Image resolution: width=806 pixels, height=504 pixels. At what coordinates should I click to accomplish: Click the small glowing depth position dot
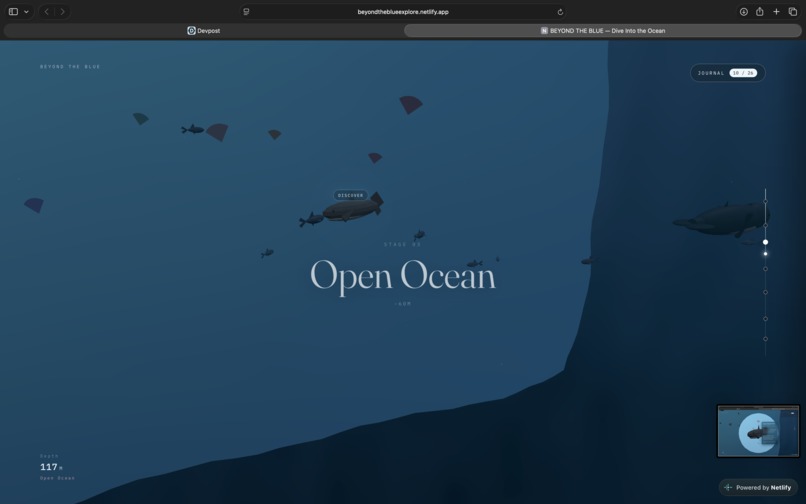point(765,254)
